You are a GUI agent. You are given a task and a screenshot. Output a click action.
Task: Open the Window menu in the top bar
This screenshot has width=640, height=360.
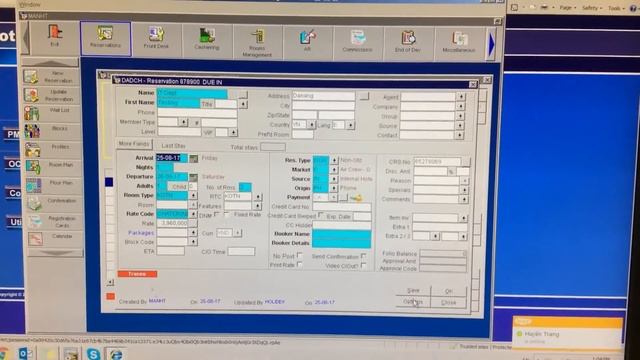pos(30,4)
